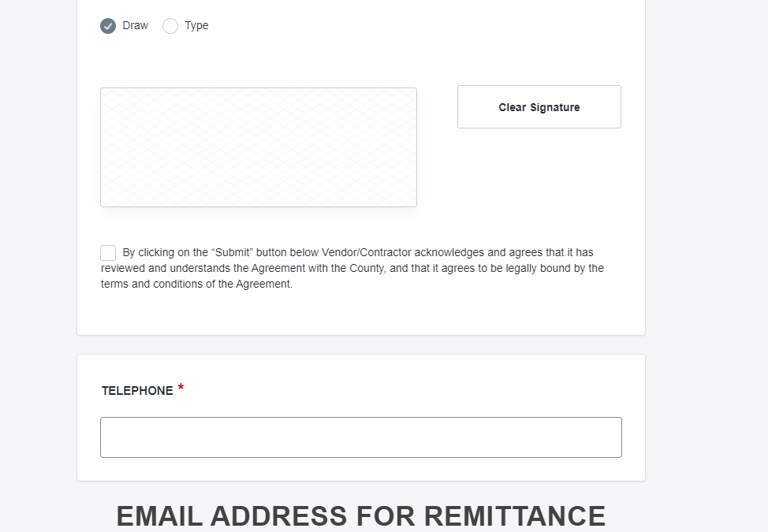
Task: Click the red required asterisk beside TELEPHONE
Action: [x=181, y=388]
